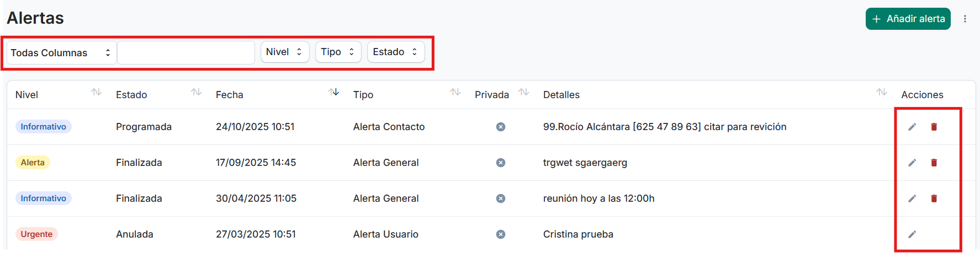Viewport: 980px width, 253px height.
Task: Delete the Rocío Alcántara contact alert
Action: 934,127
